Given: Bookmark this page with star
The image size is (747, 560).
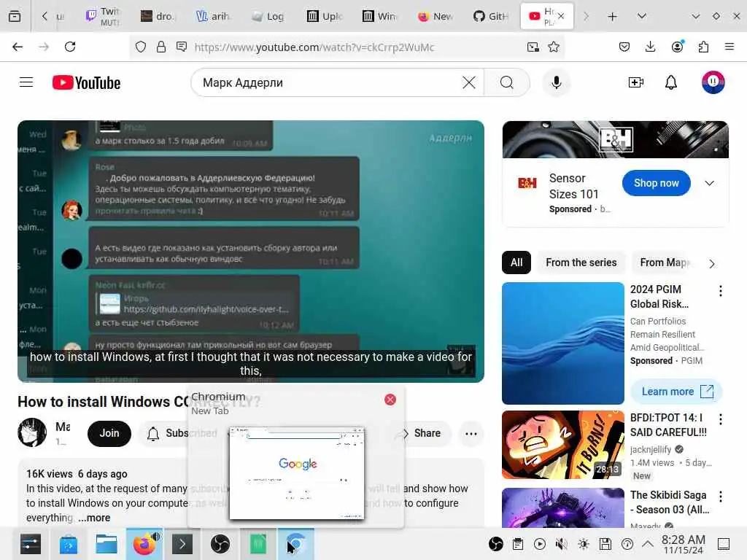Looking at the screenshot, I should [x=553, y=47].
